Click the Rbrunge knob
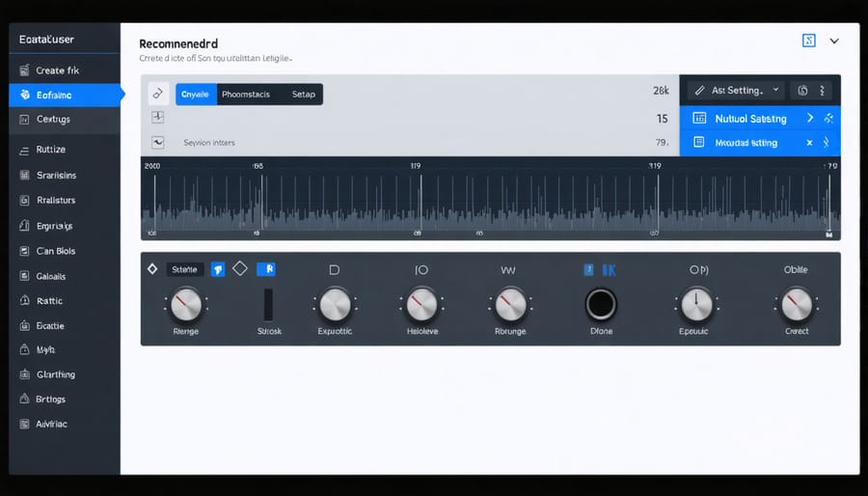868x496 pixels. coord(510,305)
